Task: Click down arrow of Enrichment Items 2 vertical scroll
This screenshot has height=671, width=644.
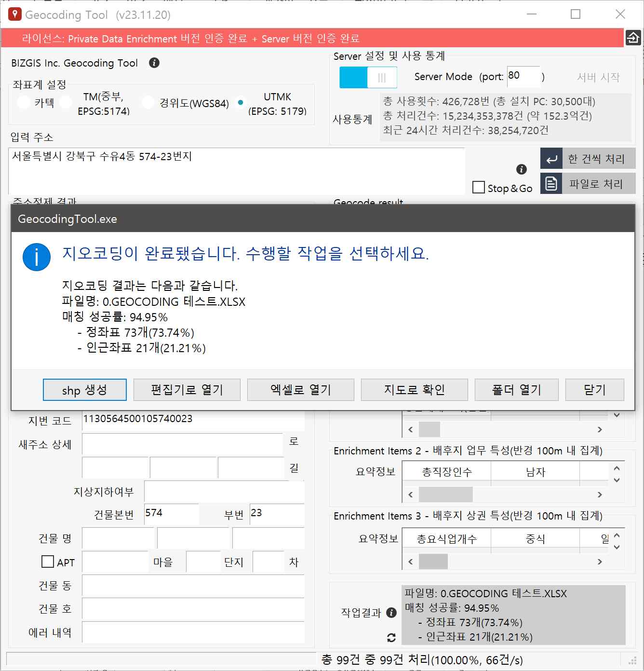Action: (x=617, y=480)
